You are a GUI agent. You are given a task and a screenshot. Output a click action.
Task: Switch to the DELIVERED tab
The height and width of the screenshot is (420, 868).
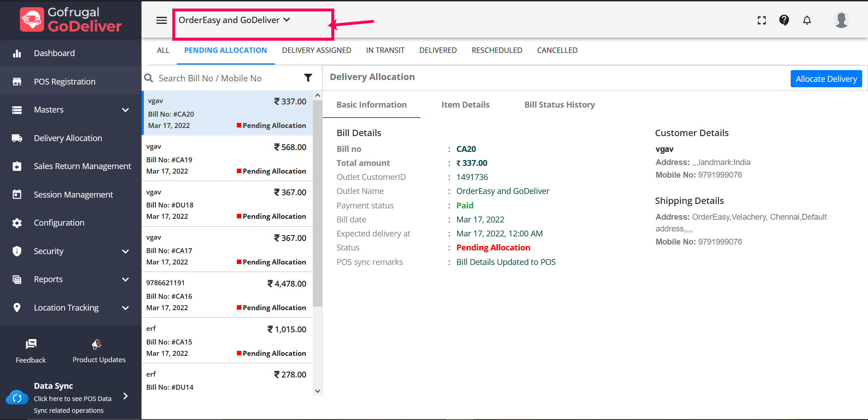(438, 51)
